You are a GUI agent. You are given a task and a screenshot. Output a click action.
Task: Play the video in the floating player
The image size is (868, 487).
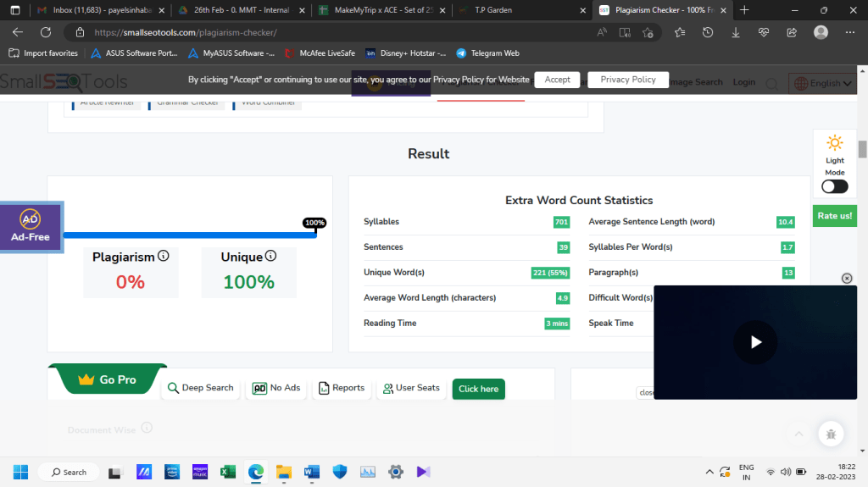point(755,342)
